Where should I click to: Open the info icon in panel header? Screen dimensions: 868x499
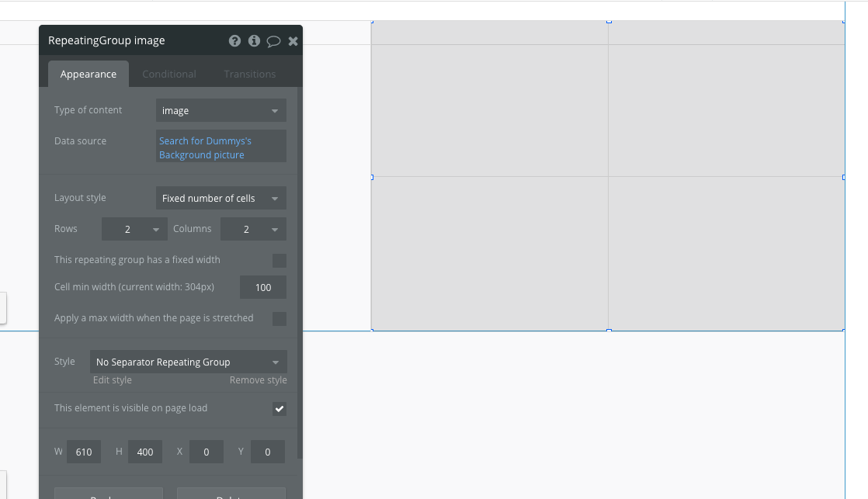click(254, 41)
